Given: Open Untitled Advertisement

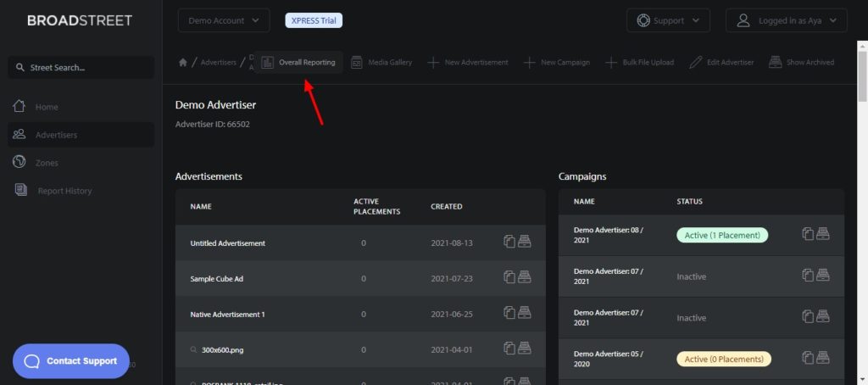Looking at the screenshot, I should pyautogui.click(x=227, y=243).
